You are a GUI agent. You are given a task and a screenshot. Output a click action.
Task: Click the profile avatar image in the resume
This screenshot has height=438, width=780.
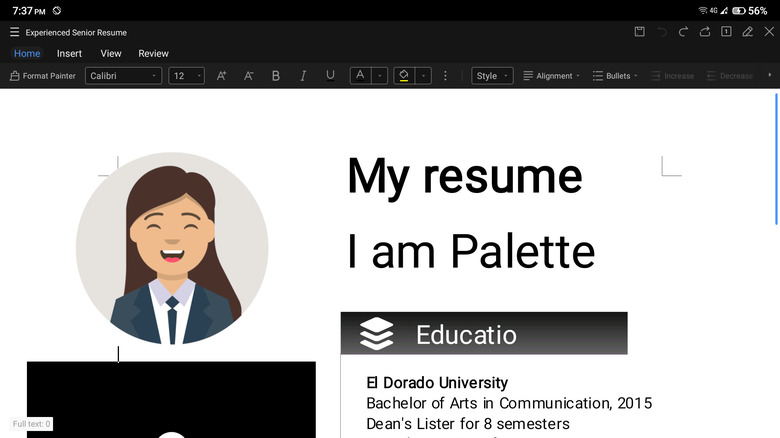click(172, 248)
